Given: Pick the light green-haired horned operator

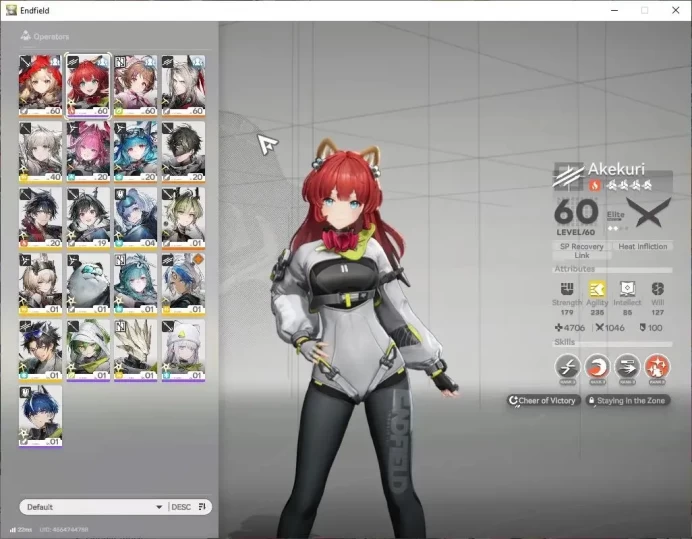Looking at the screenshot, I should (183, 218).
